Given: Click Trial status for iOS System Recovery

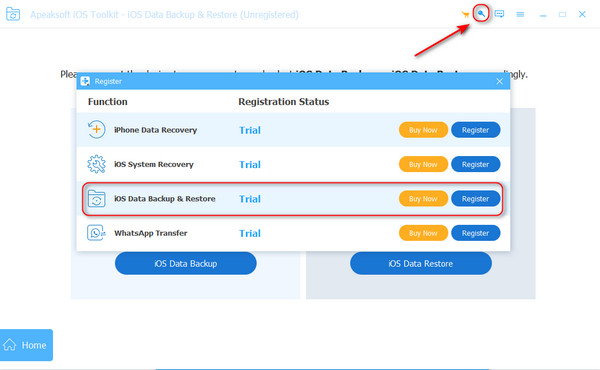Looking at the screenshot, I should [250, 165].
